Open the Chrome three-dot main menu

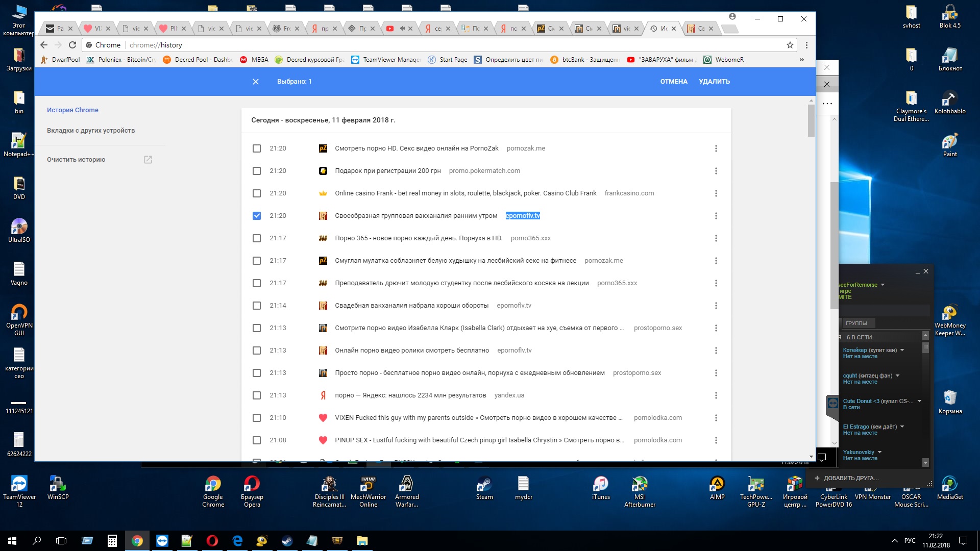tap(806, 45)
